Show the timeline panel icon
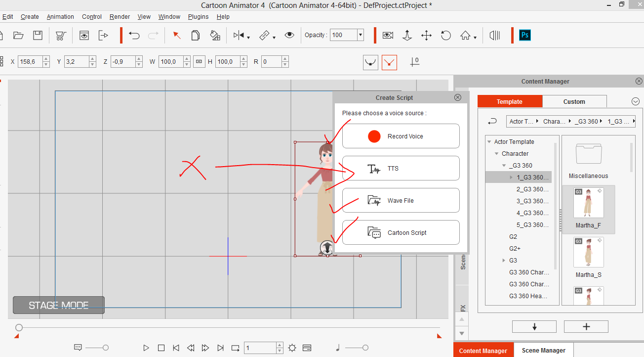Screen dimensions: 644x357 tap(307, 348)
